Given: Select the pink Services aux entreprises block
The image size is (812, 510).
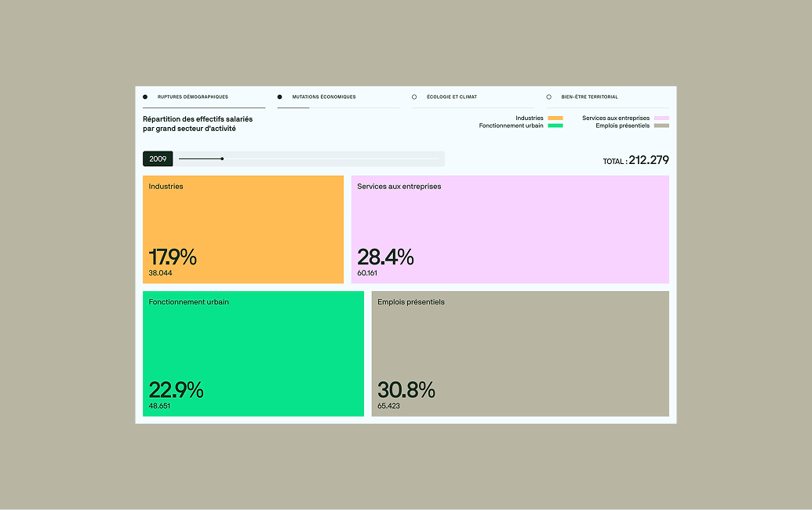Looking at the screenshot, I should pos(510,229).
